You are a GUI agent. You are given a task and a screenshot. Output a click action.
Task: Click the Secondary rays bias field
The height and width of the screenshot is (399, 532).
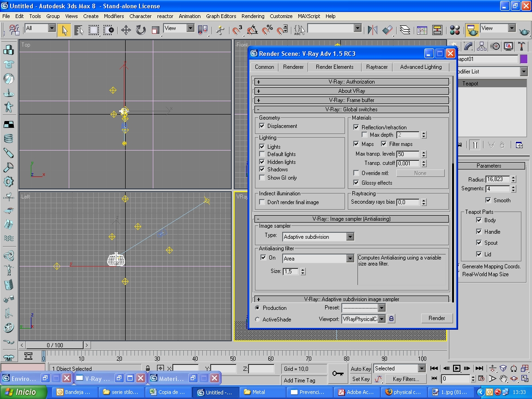pyautogui.click(x=408, y=202)
